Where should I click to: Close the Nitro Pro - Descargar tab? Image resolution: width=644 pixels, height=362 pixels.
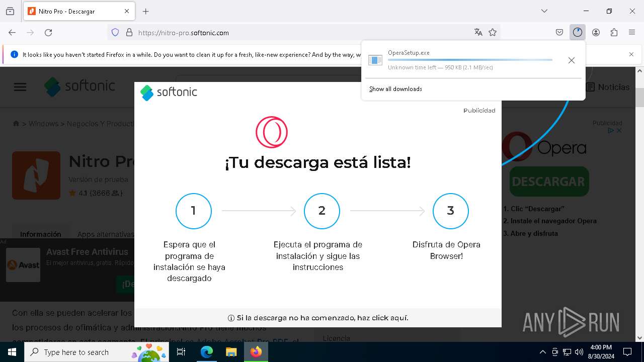coord(127,11)
